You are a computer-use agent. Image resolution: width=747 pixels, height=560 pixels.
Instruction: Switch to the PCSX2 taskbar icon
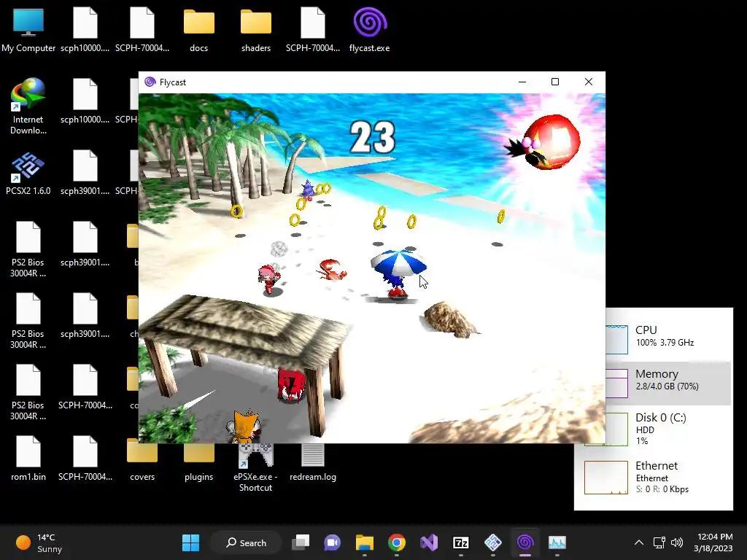pyautogui.click(x=493, y=542)
